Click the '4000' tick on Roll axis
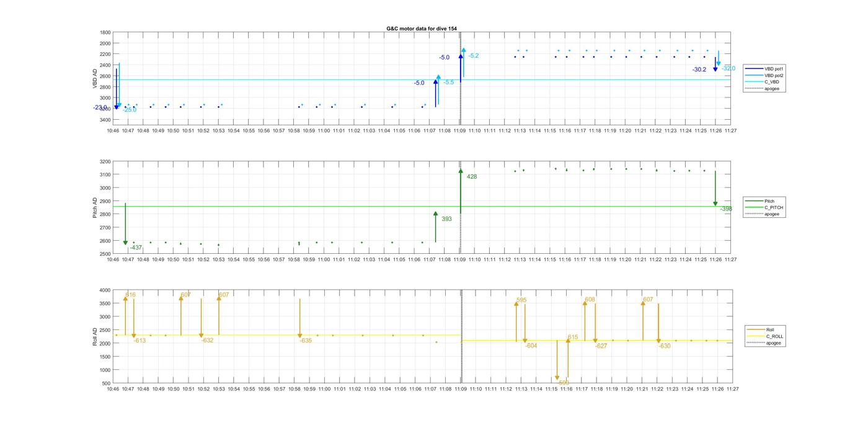The image size is (868, 430). (x=105, y=290)
